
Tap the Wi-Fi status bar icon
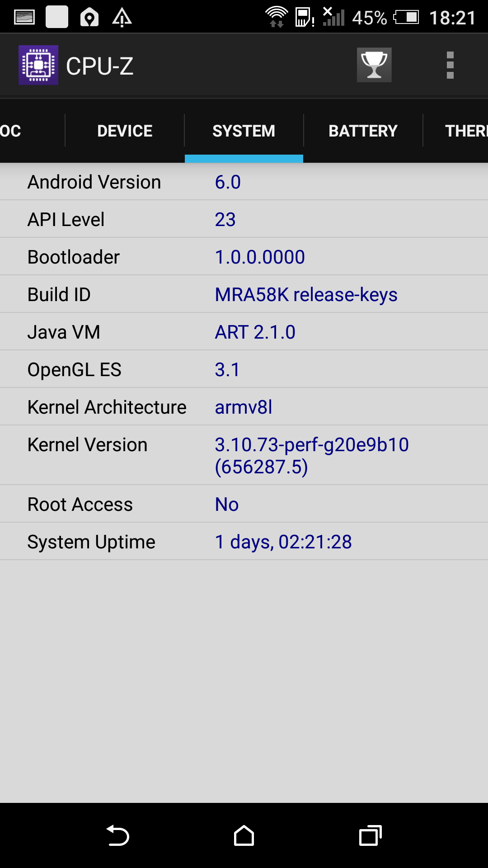276,17
